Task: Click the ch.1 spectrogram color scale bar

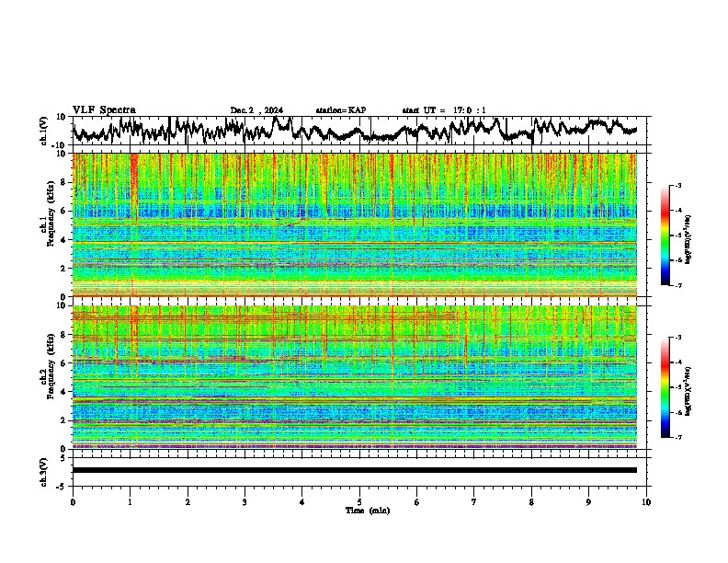Action: 665,236
